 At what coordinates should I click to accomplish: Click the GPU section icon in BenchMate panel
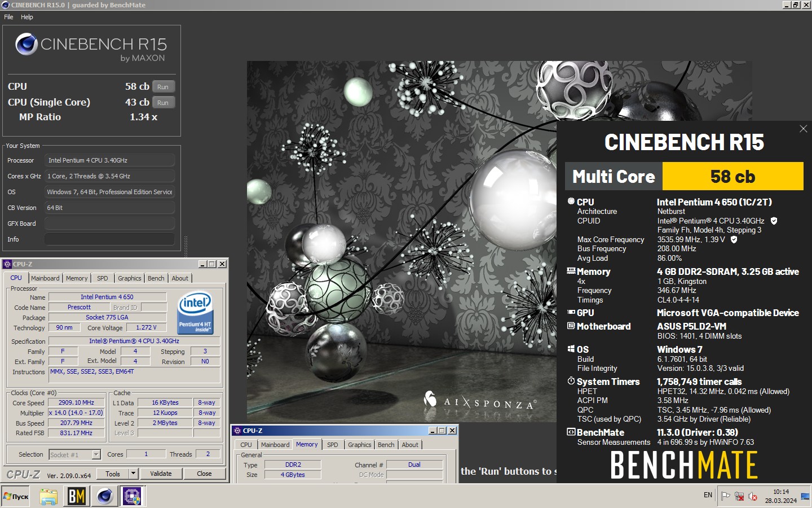[x=571, y=312]
